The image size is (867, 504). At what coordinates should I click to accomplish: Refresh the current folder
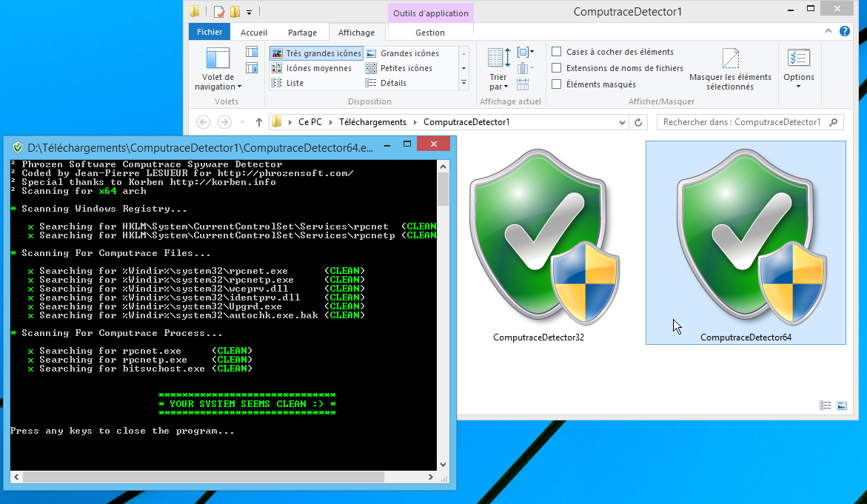(638, 122)
